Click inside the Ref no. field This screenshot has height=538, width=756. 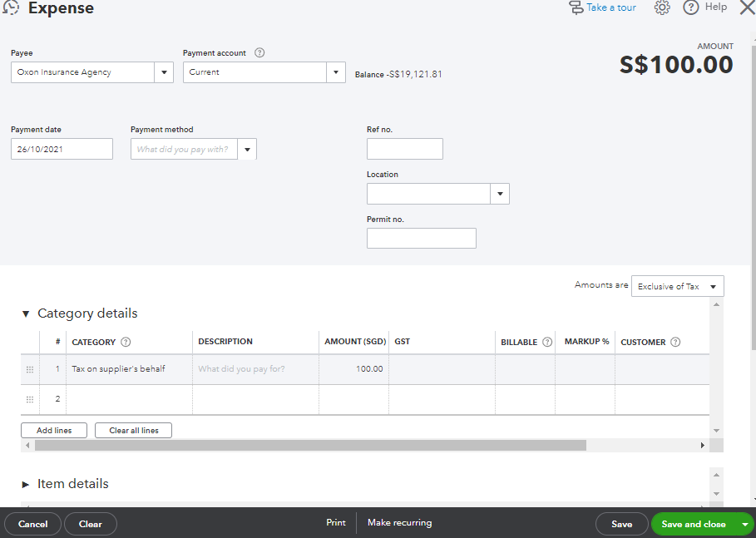pos(404,148)
